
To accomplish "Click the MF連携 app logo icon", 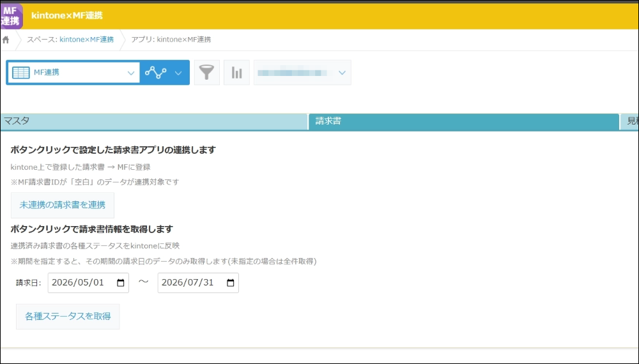I will pyautogui.click(x=11, y=17).
